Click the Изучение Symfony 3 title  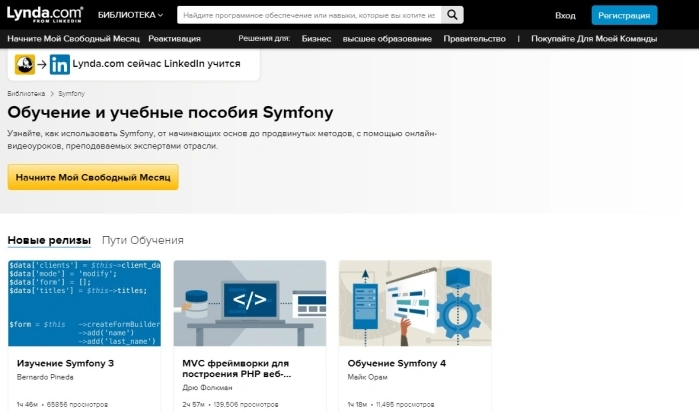(x=65, y=363)
